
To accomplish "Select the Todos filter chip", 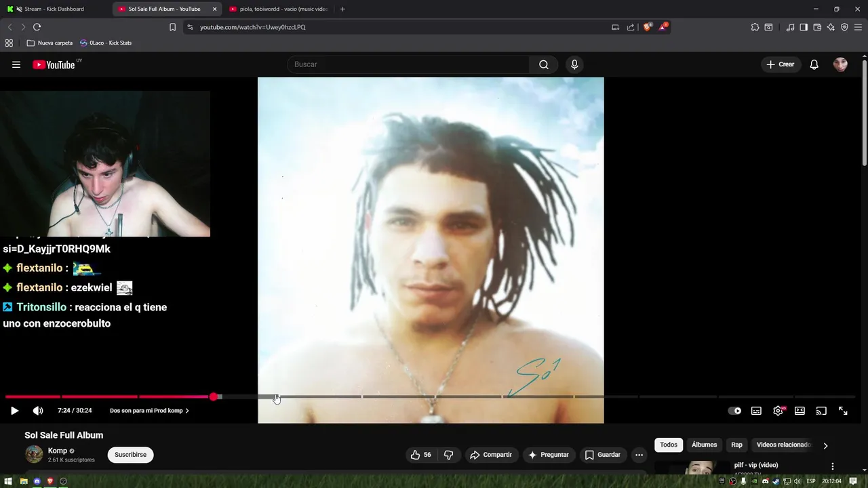I will tap(669, 445).
